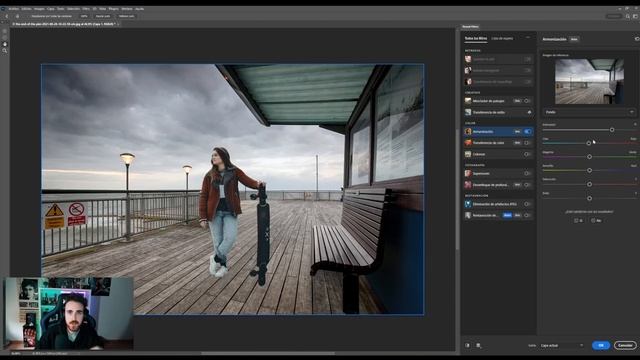Open the workspace switcher icon at top right
The width and height of the screenshot is (640, 360).
click(636, 16)
